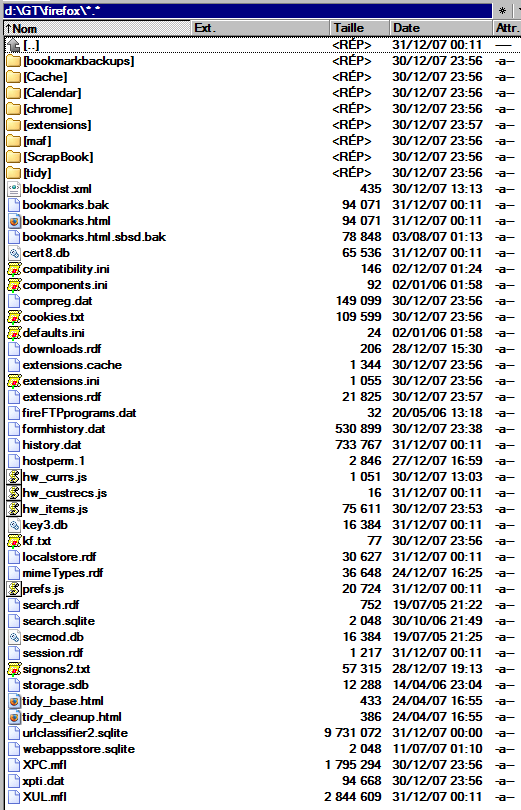
Task: Click the cookies.txt file icon
Action: coord(14,318)
